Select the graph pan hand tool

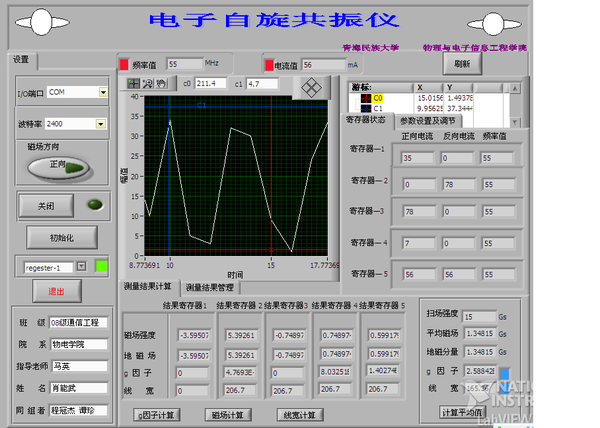click(x=161, y=83)
